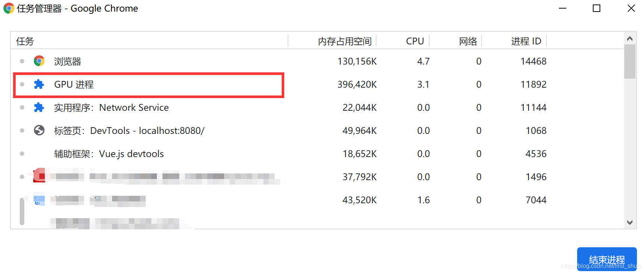Click process ID 11144
Screen dimensions: 644x273
click(533, 107)
